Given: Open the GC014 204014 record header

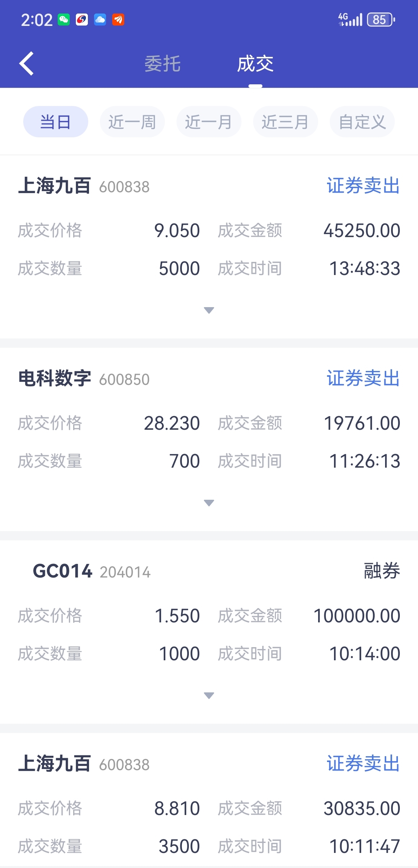Looking at the screenshot, I should (x=92, y=571).
